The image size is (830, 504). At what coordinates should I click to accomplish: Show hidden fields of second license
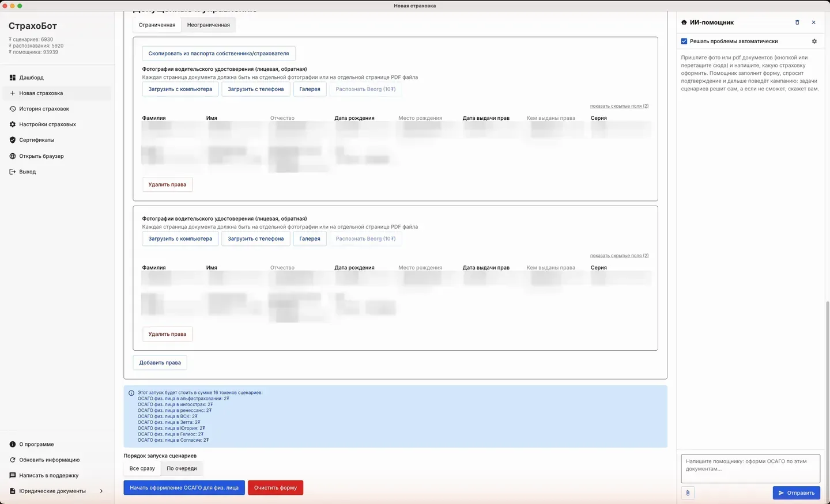[x=619, y=256]
